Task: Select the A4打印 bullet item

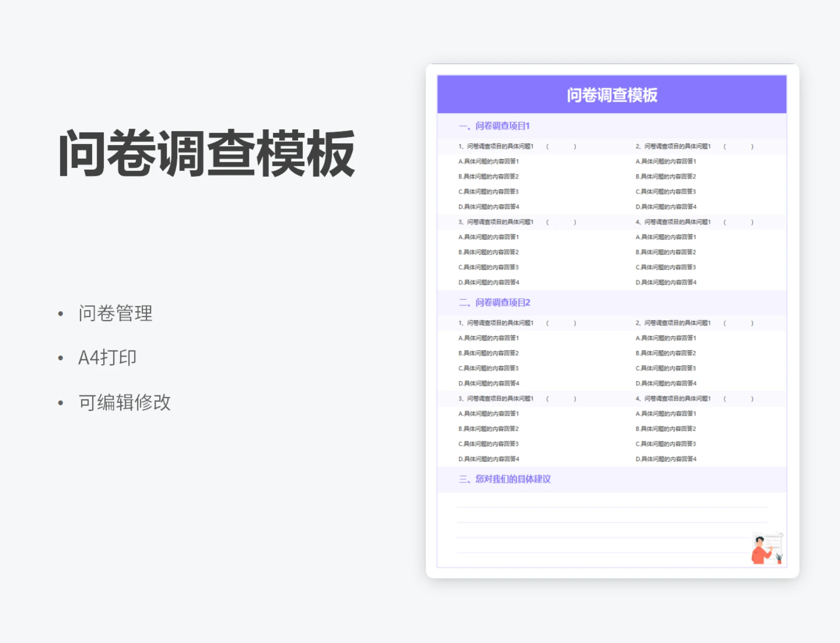Action: 107,357
